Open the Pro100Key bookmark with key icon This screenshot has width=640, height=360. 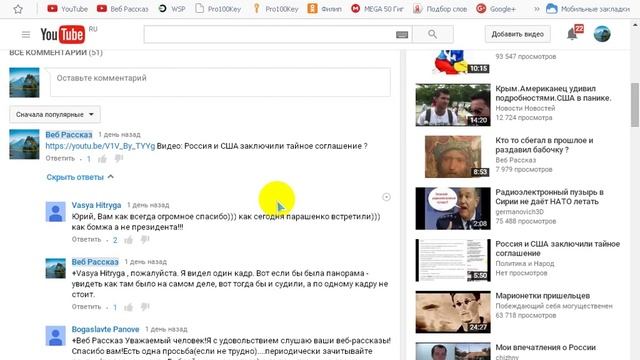point(276,9)
